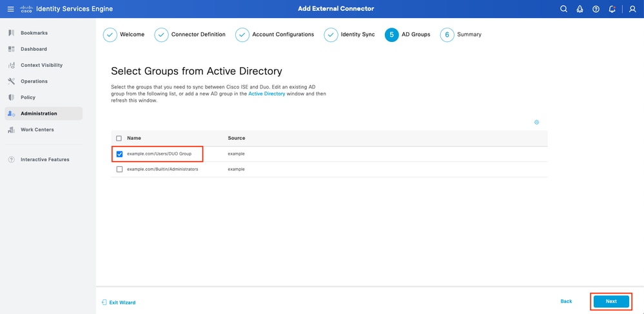Viewport: 644px width, 314px height.
Task: Click the Bookmarks sidebar icon
Action: pyautogui.click(x=12, y=33)
